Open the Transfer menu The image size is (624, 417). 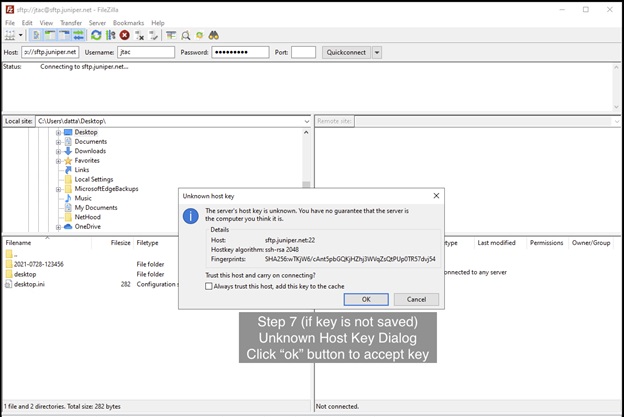click(x=71, y=23)
